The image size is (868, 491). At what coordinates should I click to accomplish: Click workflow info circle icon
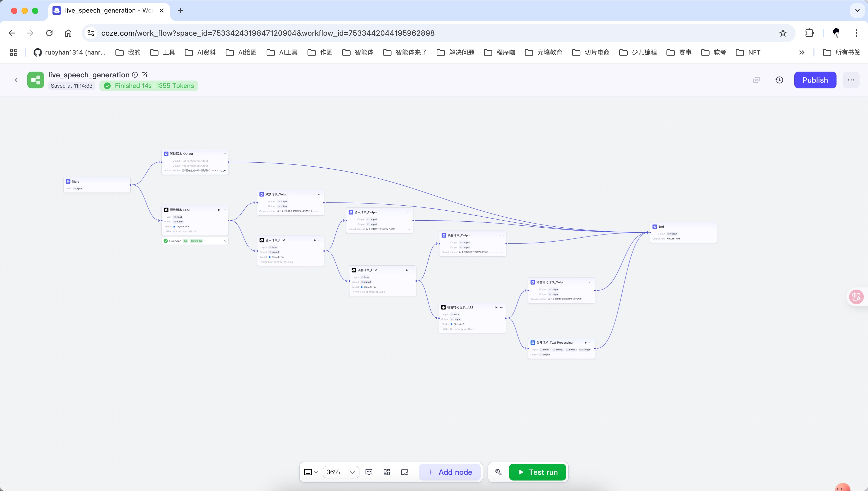coord(135,75)
